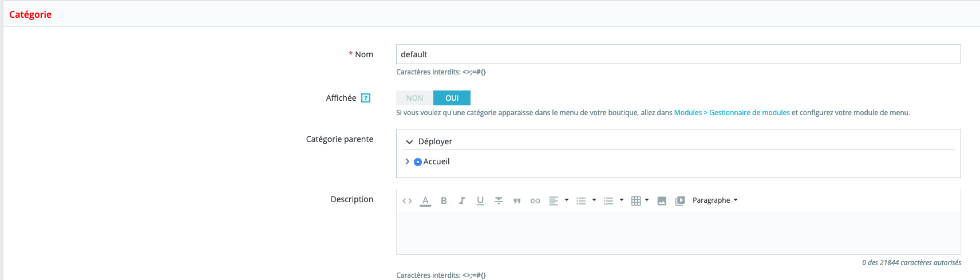Switch Affichée toggle to NON
Screen dimensions: 980x280
pos(414,98)
